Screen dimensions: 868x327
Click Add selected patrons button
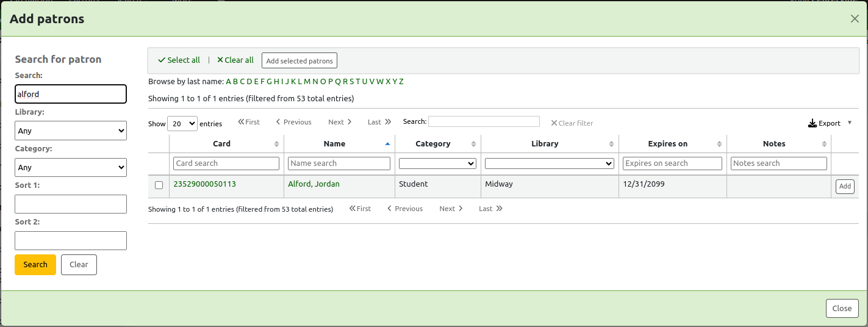tap(299, 61)
